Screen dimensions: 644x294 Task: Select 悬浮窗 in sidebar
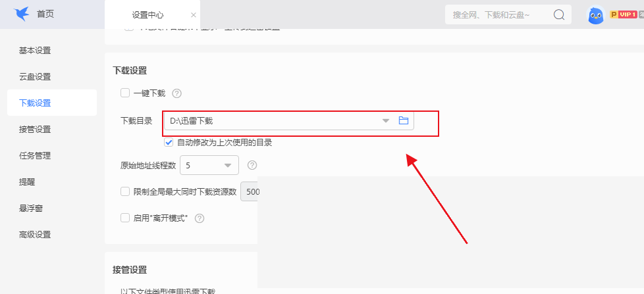click(x=31, y=208)
